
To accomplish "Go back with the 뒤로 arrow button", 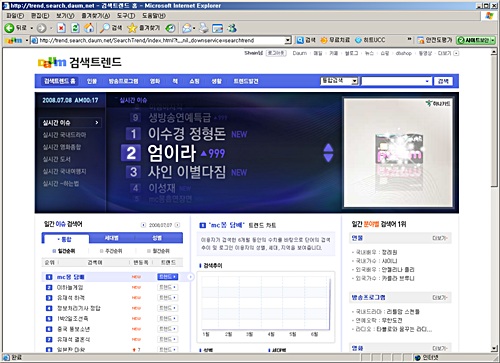I will (x=15, y=28).
